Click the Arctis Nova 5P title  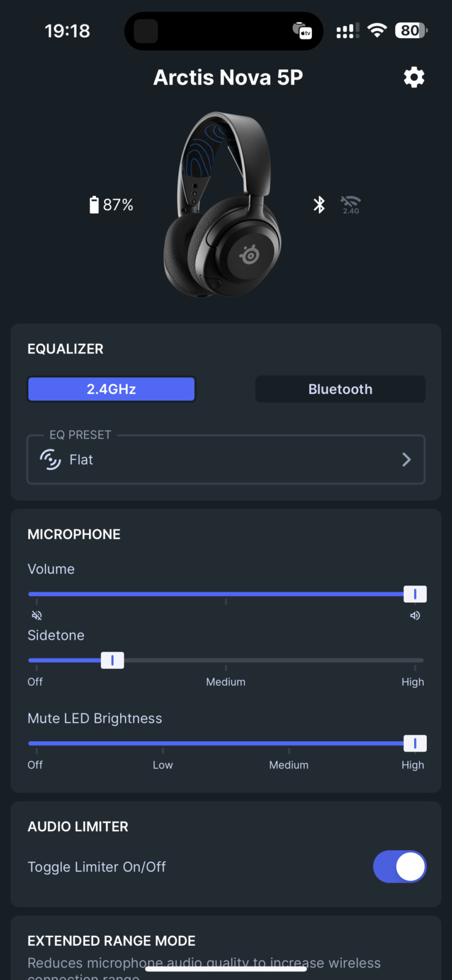227,77
